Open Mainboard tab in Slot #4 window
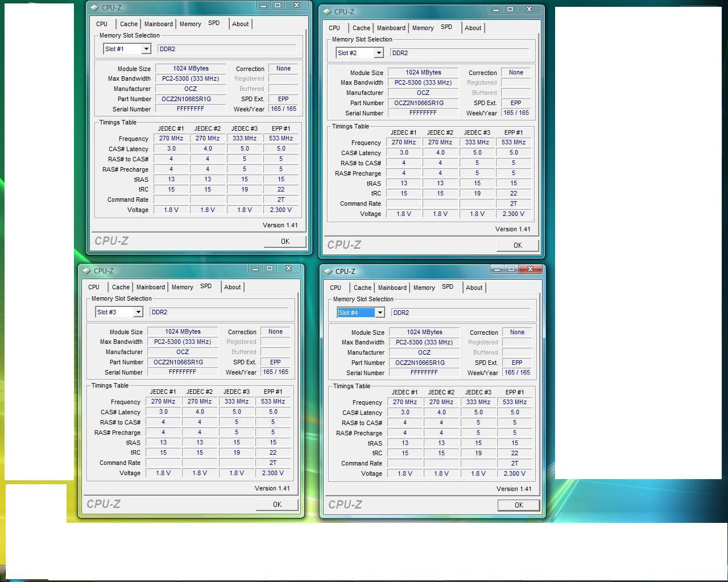 pyautogui.click(x=392, y=288)
